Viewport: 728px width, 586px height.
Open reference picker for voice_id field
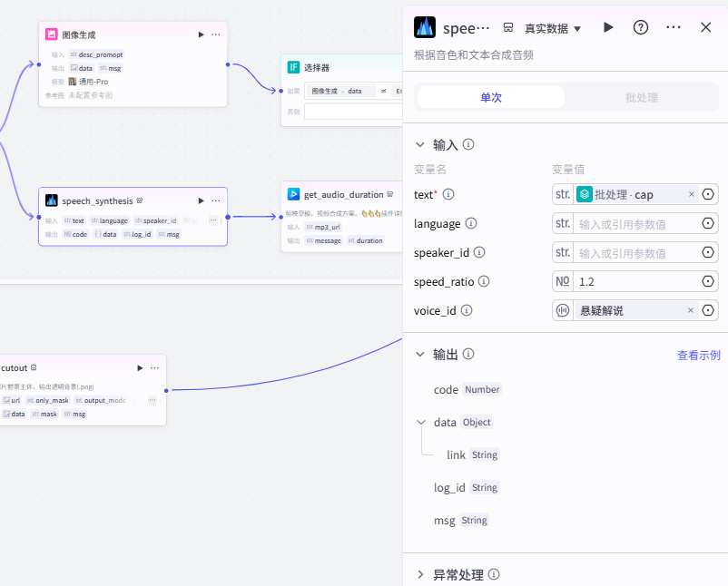coord(707,310)
